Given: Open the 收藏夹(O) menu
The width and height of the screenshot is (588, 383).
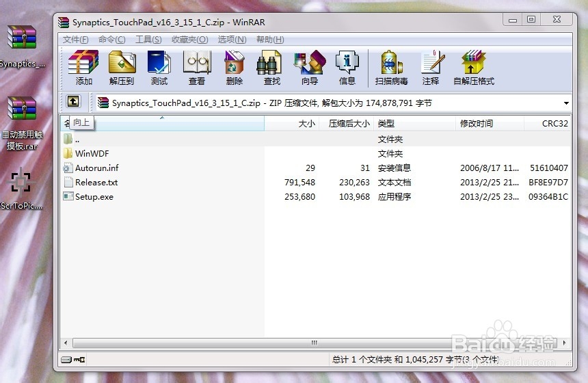Looking at the screenshot, I should click(x=190, y=40).
